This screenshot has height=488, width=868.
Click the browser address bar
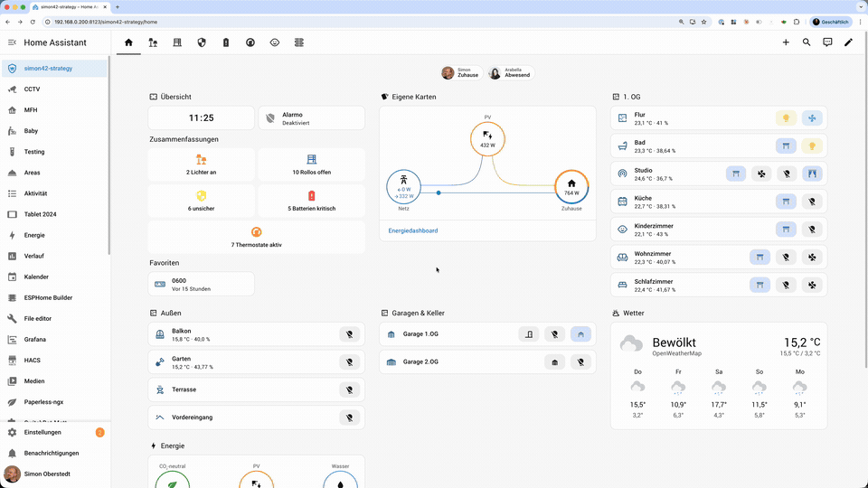[x=360, y=22]
